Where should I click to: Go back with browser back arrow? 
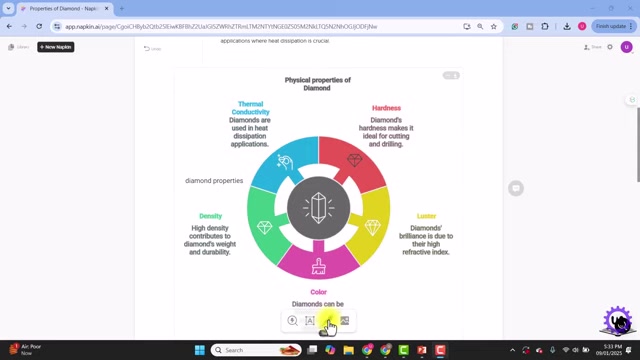tap(9, 26)
